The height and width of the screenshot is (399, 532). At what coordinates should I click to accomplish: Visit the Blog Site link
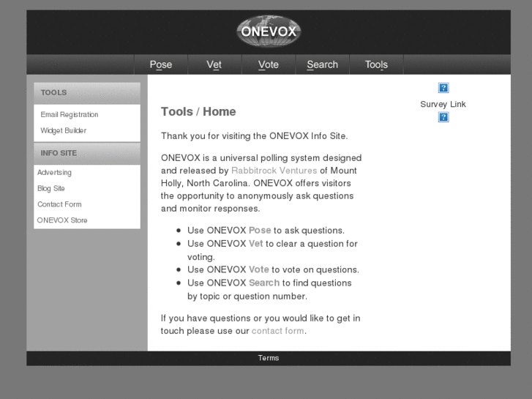(x=51, y=188)
